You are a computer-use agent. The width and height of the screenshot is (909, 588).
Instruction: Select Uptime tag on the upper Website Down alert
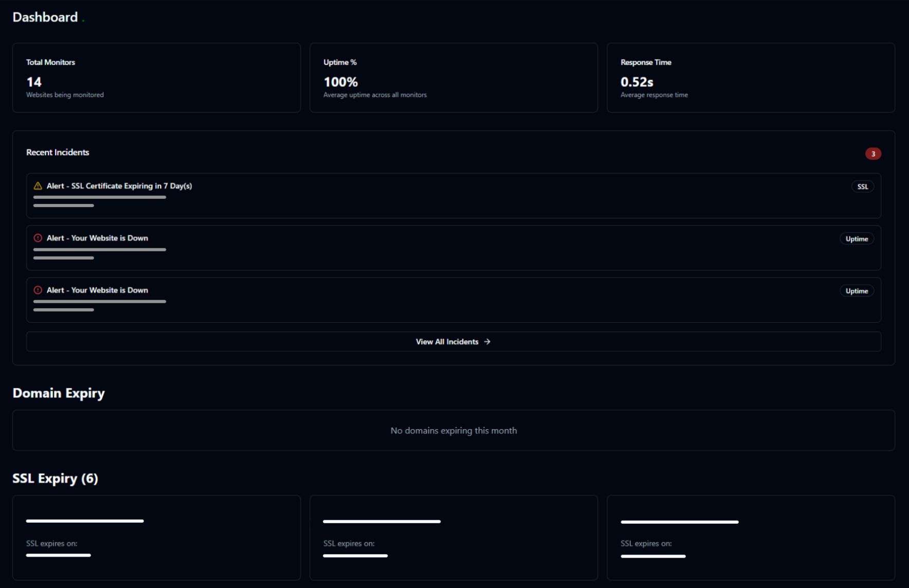pos(857,239)
